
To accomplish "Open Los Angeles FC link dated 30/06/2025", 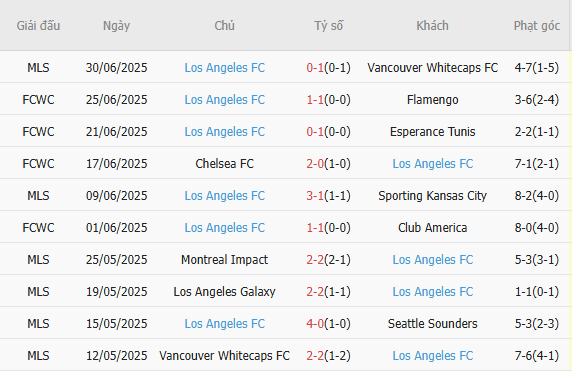I will click(225, 68).
